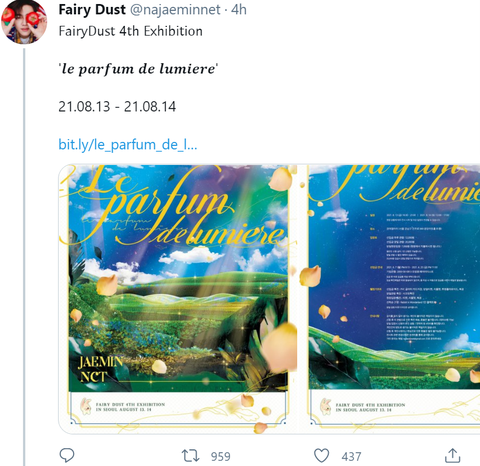480x466 pixels.
Task: Click the Fairy Dust display name
Action: coord(92,10)
